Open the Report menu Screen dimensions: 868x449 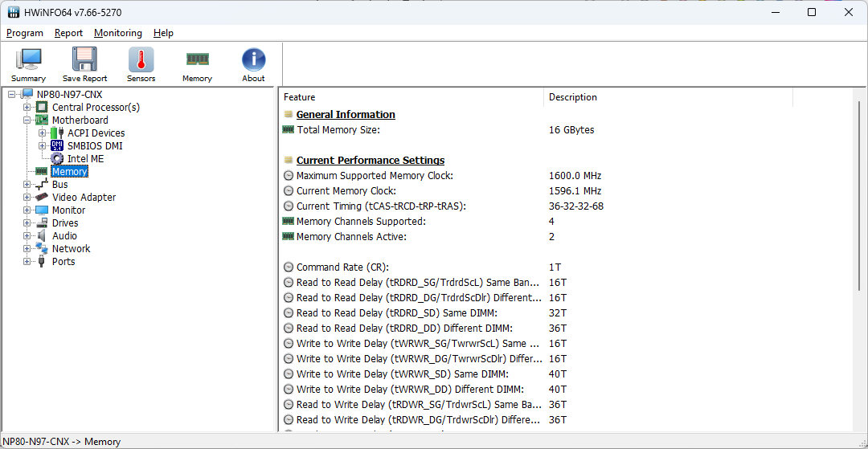point(68,33)
